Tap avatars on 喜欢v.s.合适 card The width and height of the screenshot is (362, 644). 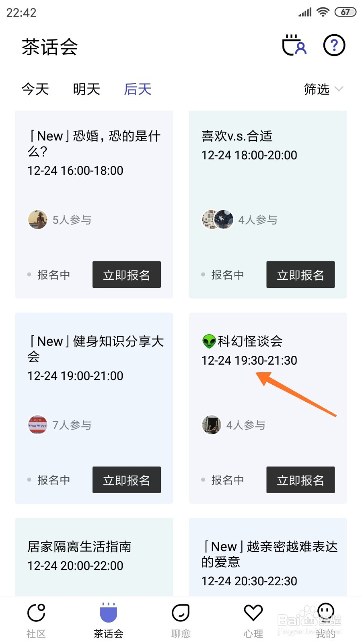pos(218,219)
